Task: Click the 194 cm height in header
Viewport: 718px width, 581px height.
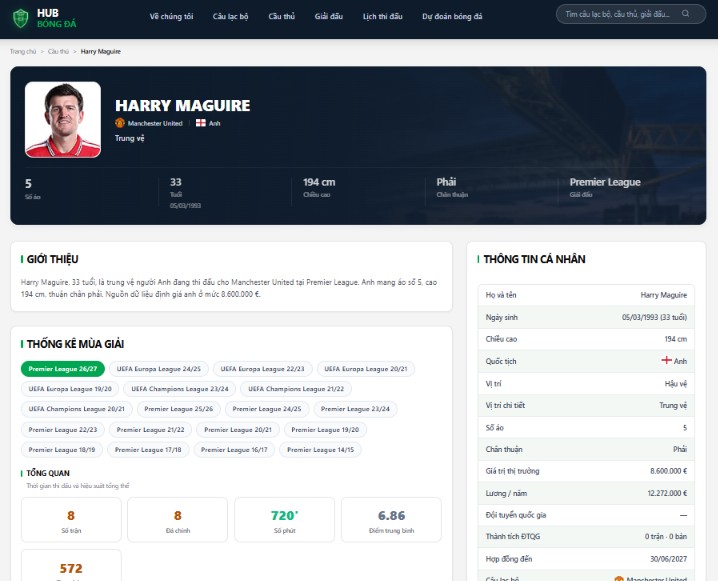Action: tap(319, 182)
